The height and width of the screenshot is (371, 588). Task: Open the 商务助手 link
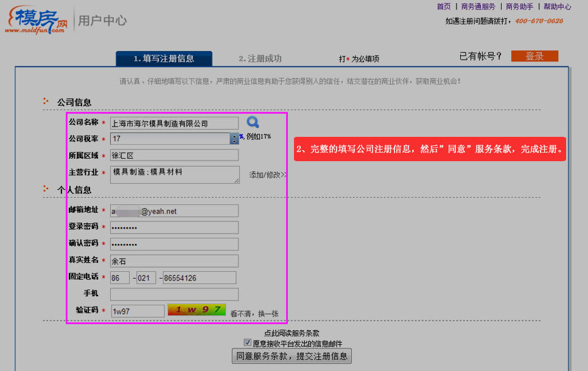[519, 7]
